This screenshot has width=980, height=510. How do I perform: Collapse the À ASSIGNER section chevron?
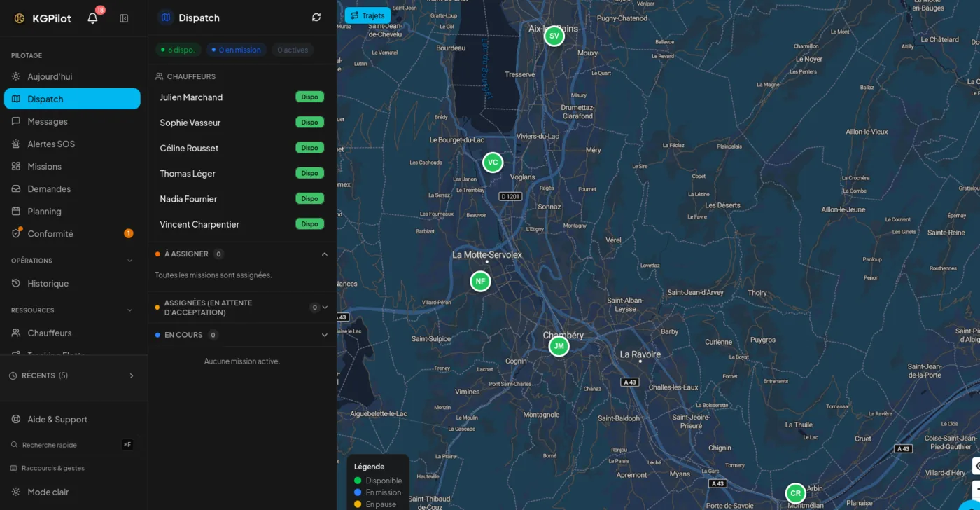coord(324,254)
